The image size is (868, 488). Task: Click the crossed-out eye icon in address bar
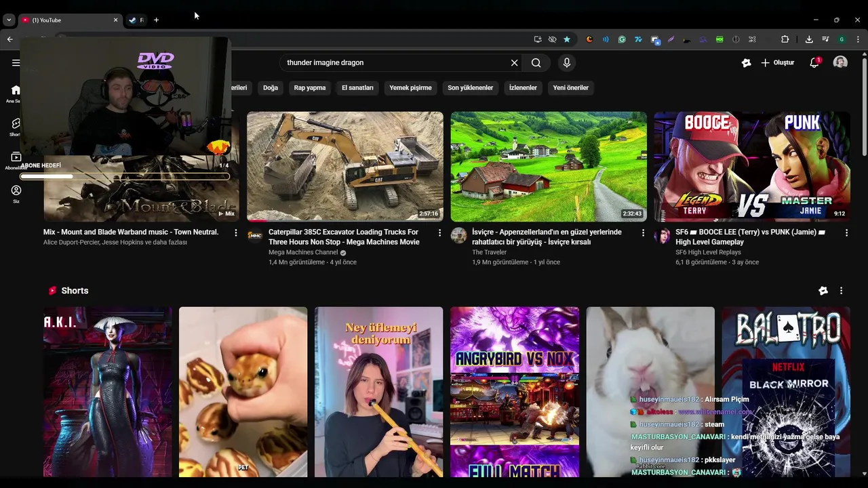[553, 39]
